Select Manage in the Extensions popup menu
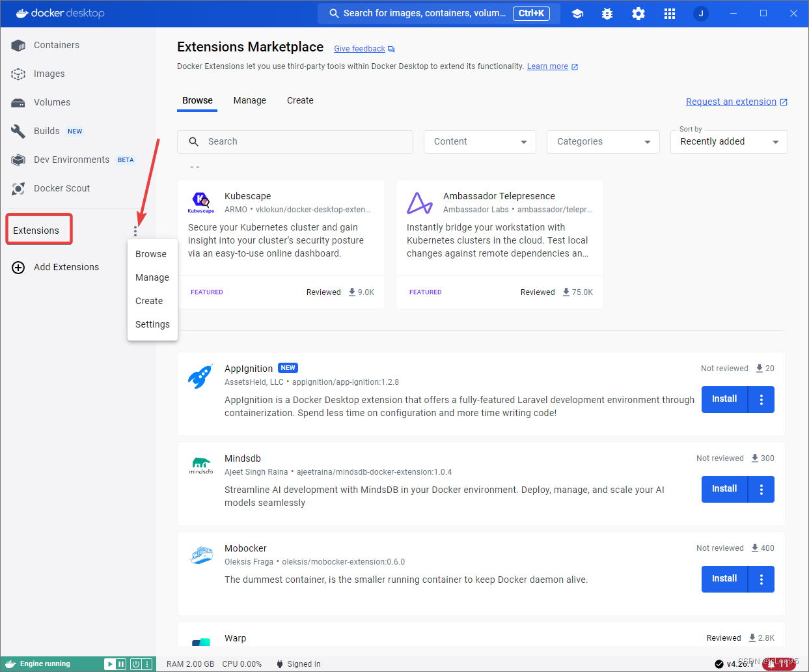 click(x=152, y=277)
